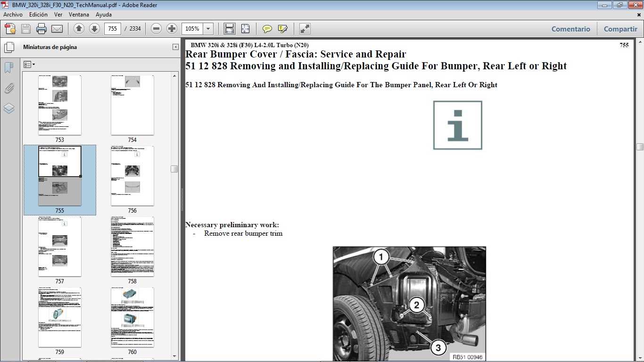Click thumbnails panel scroll down arrow
The image size is (644, 362).
pos(174,356)
